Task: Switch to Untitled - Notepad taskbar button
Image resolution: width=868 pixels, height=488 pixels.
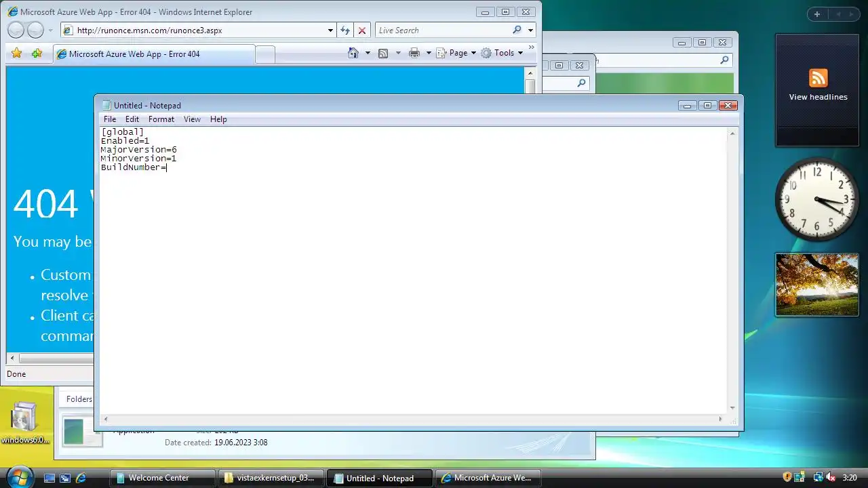Action: pyautogui.click(x=379, y=478)
